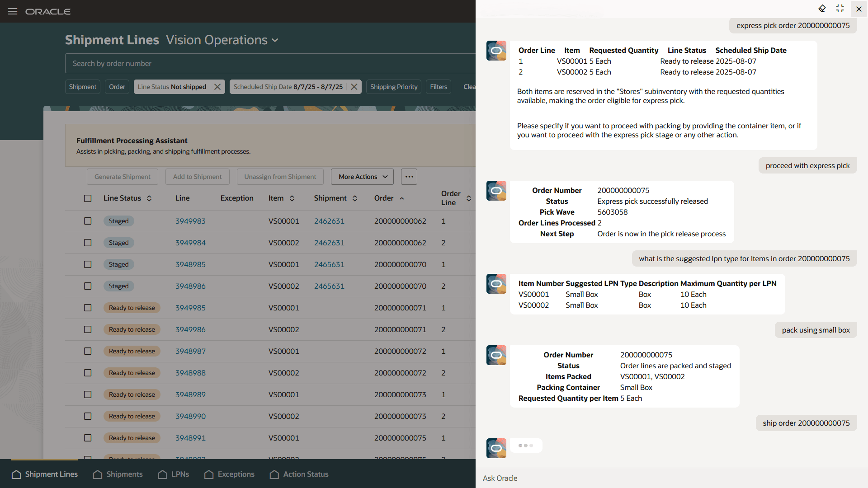Image resolution: width=868 pixels, height=488 pixels.
Task: Click the clear chat eraser icon
Action: point(822,9)
